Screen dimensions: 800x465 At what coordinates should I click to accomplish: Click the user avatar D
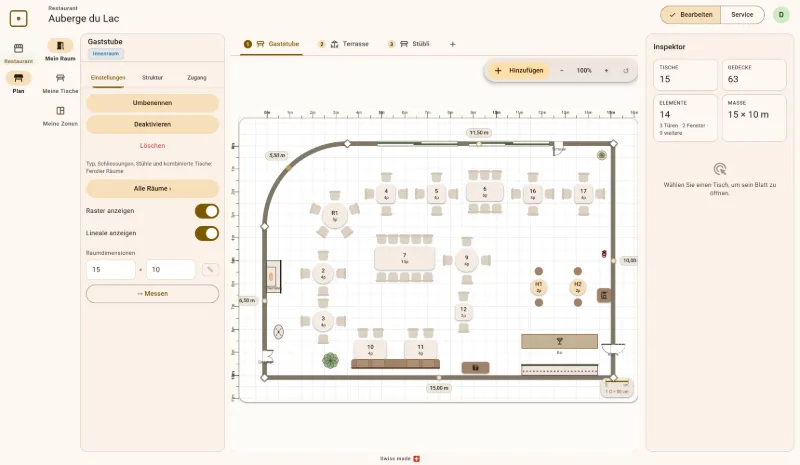(x=781, y=15)
